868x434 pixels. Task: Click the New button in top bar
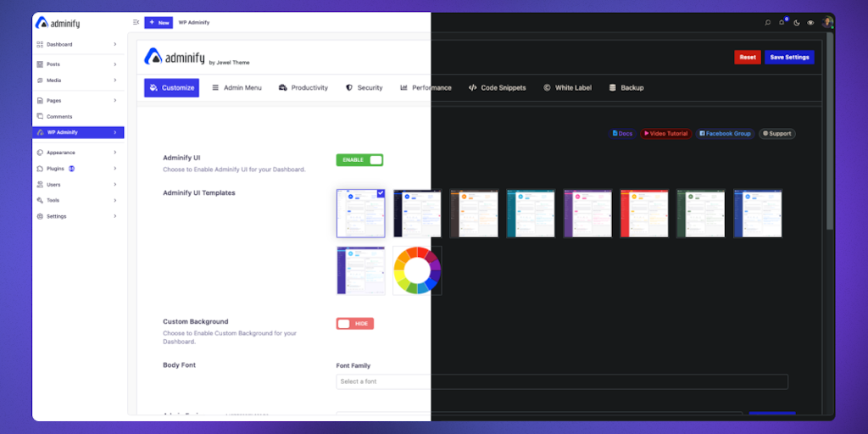pyautogui.click(x=159, y=23)
